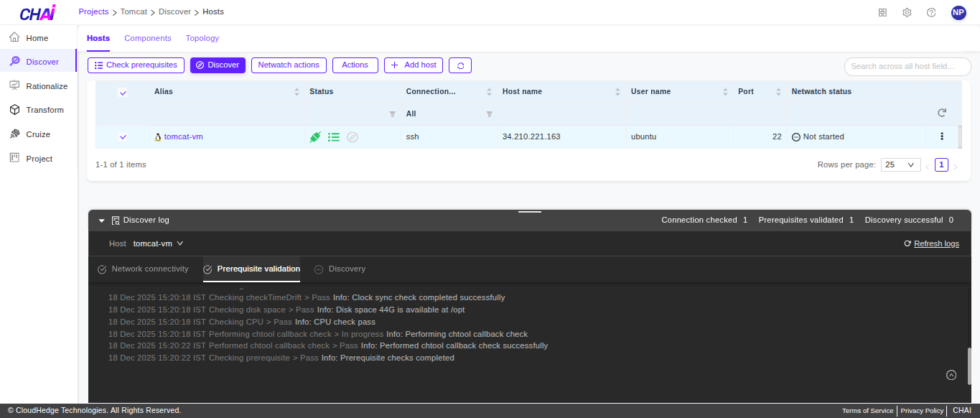Click the CHAI logo
980x418 pixels.
[37, 13]
